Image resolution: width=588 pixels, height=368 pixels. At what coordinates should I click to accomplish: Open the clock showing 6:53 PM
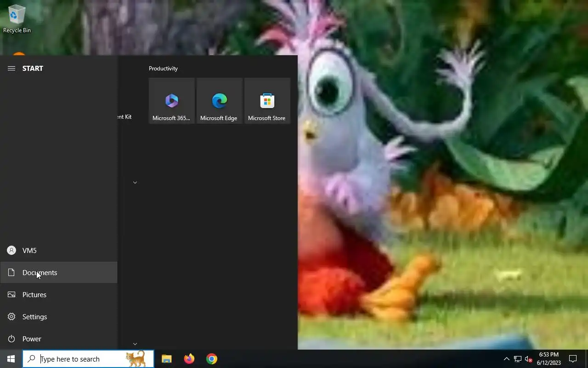click(x=549, y=359)
